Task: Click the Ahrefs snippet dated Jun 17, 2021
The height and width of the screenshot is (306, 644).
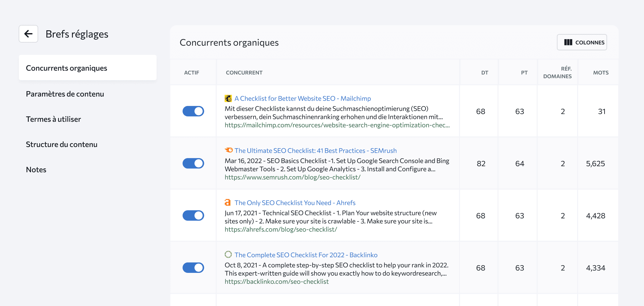Action: click(x=331, y=217)
